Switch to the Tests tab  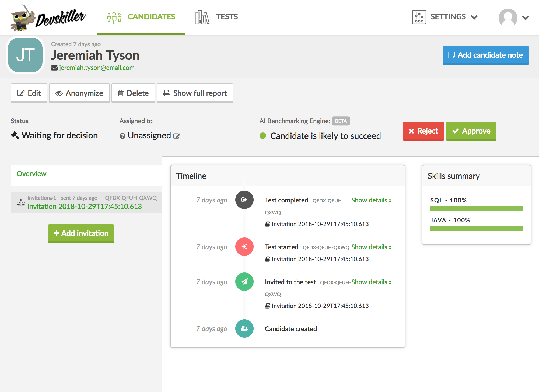(x=217, y=17)
